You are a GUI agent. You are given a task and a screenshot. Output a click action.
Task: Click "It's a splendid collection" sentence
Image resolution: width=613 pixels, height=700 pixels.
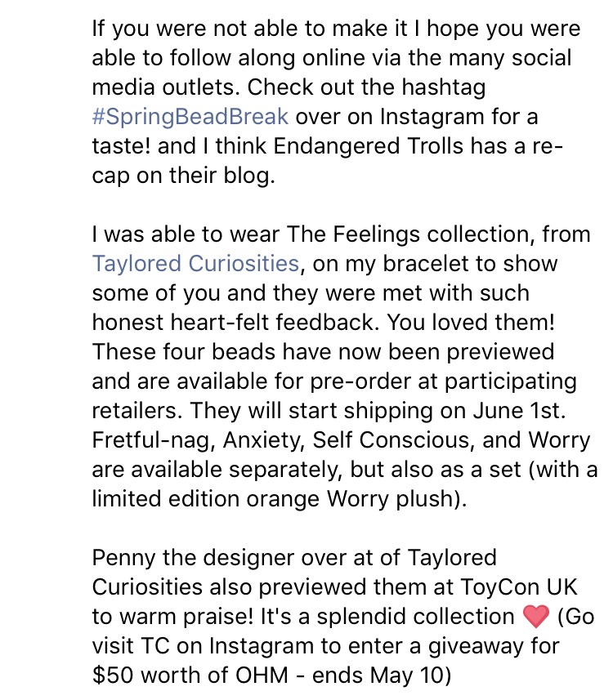click(x=387, y=617)
